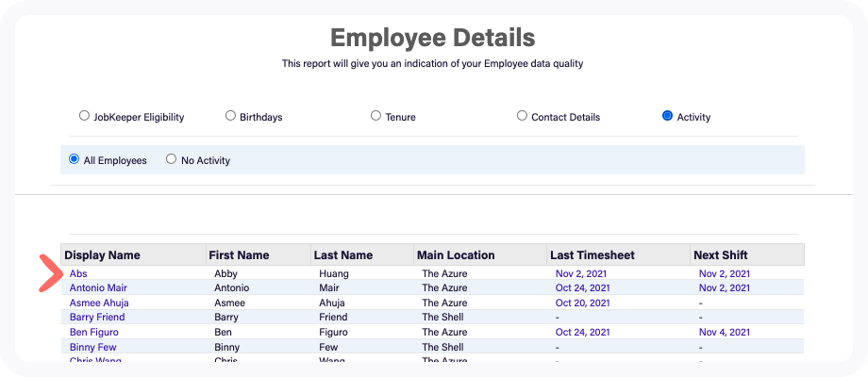Open Antonio Mair's Oct 24, 2021 timesheet
Screen dimensions: 868x377
582,288
